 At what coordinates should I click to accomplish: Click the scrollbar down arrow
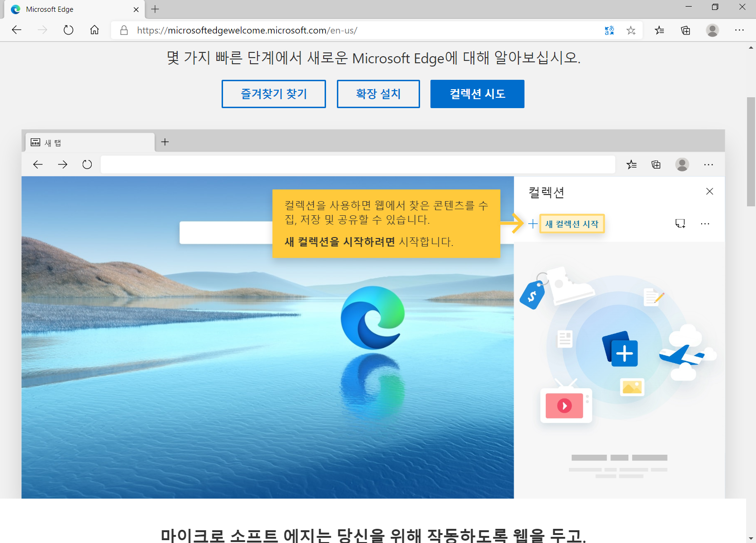[751, 538]
